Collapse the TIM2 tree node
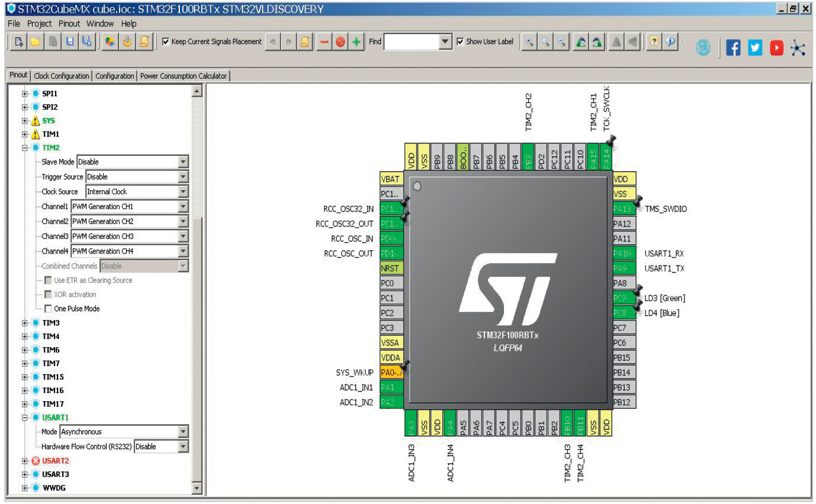 (x=25, y=148)
